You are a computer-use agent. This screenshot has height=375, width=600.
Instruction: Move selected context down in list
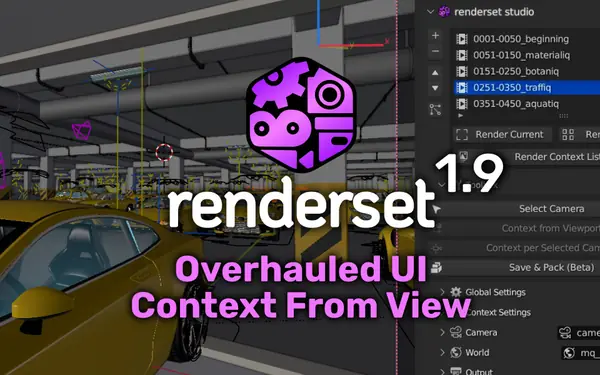435,88
